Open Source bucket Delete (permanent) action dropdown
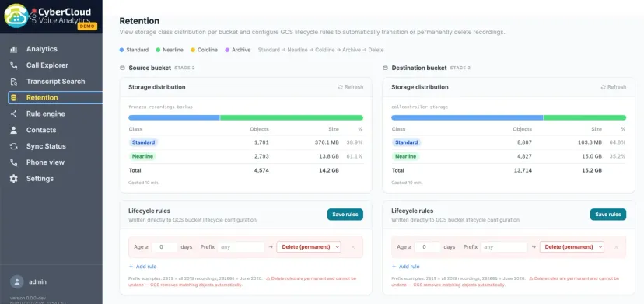 click(309, 247)
